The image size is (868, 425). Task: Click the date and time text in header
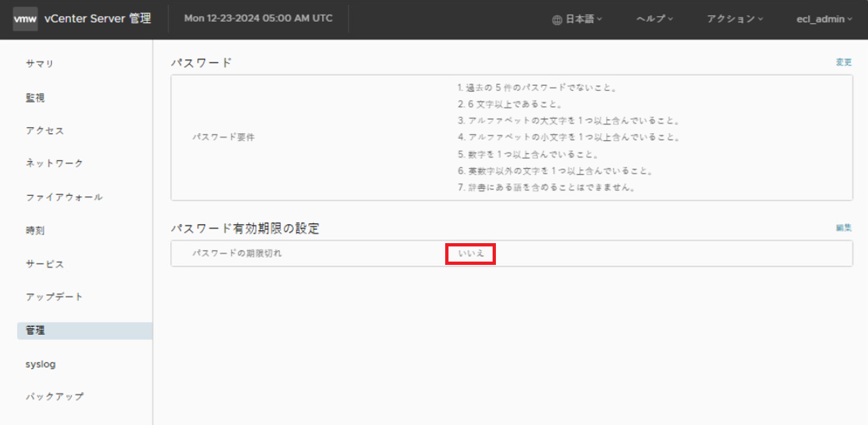coord(258,18)
